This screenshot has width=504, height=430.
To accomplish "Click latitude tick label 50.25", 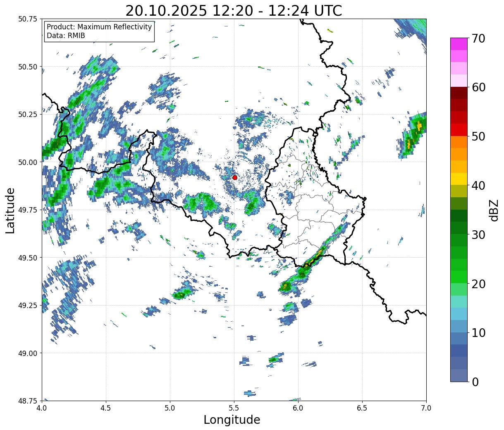I will tap(28, 115).
